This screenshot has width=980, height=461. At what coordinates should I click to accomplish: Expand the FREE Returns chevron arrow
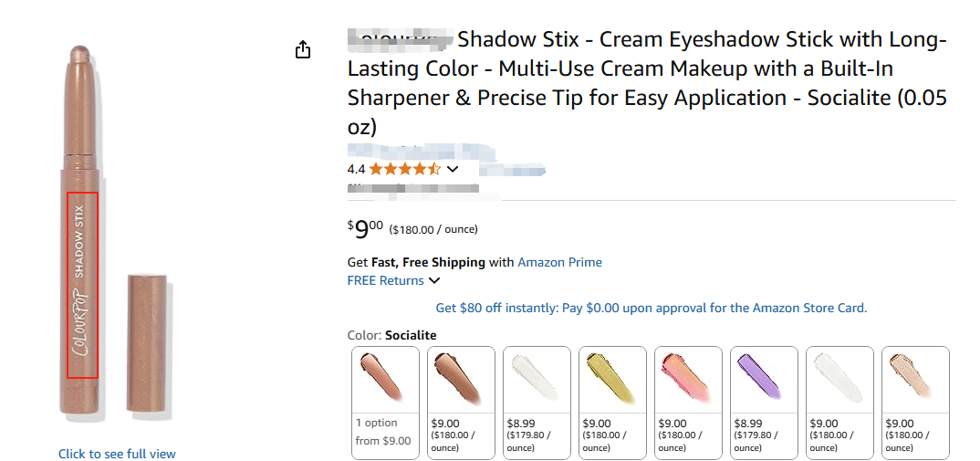(434, 281)
